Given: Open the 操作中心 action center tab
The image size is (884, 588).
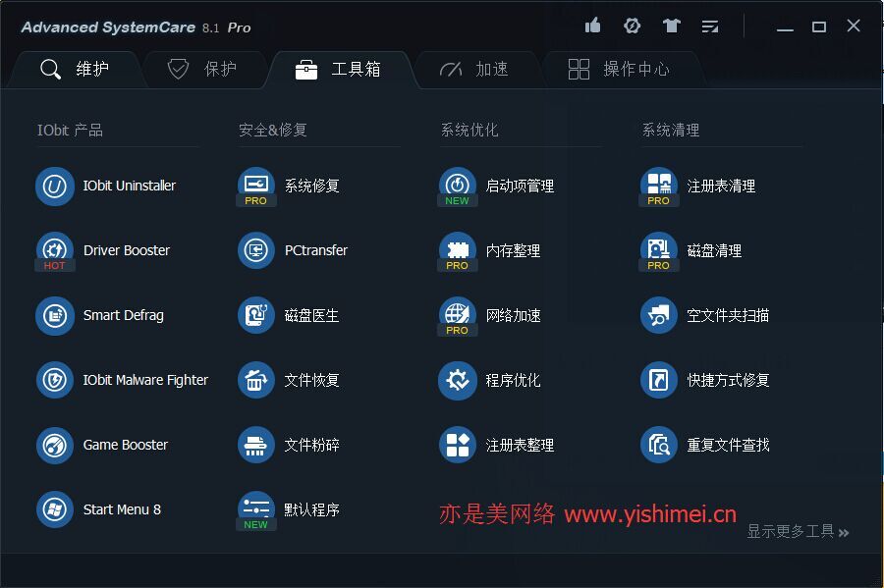Looking at the screenshot, I should click(619, 69).
